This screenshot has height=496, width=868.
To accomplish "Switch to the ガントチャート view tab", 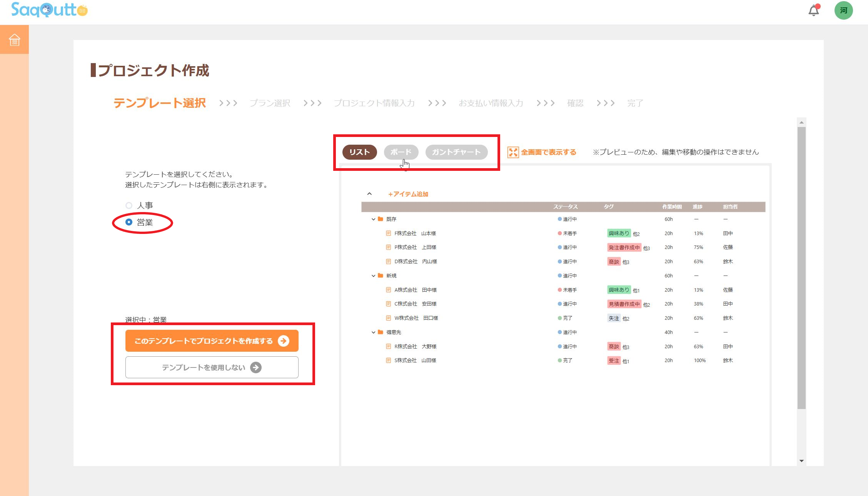I will coord(456,152).
